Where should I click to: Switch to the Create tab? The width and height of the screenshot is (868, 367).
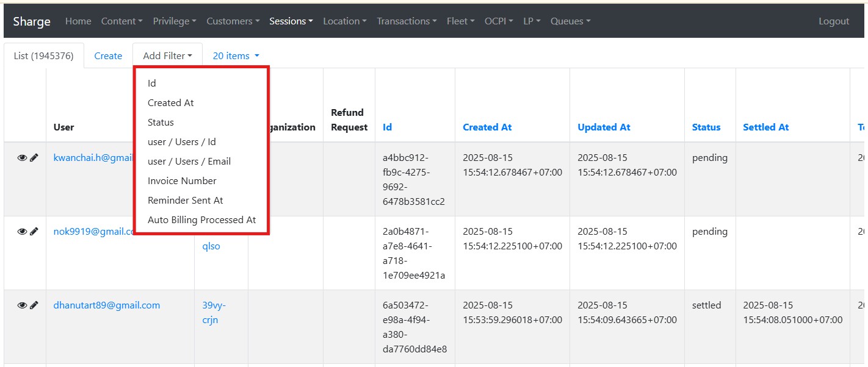tap(108, 56)
